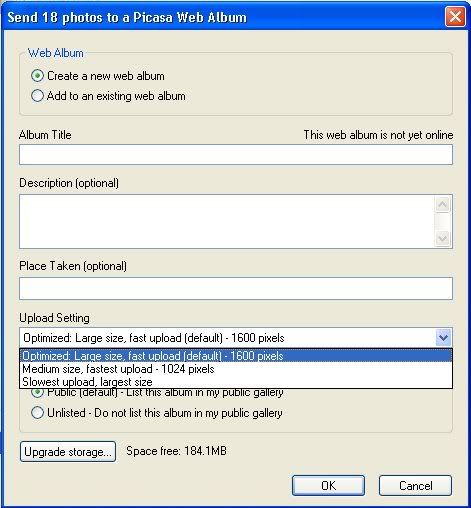
Task: Click description scrollbar up arrow
Action: pyautogui.click(x=442, y=204)
